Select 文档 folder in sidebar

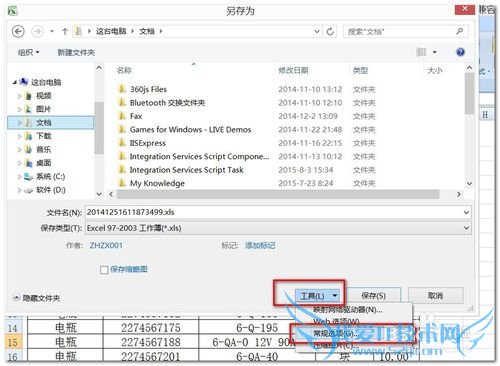[51, 122]
